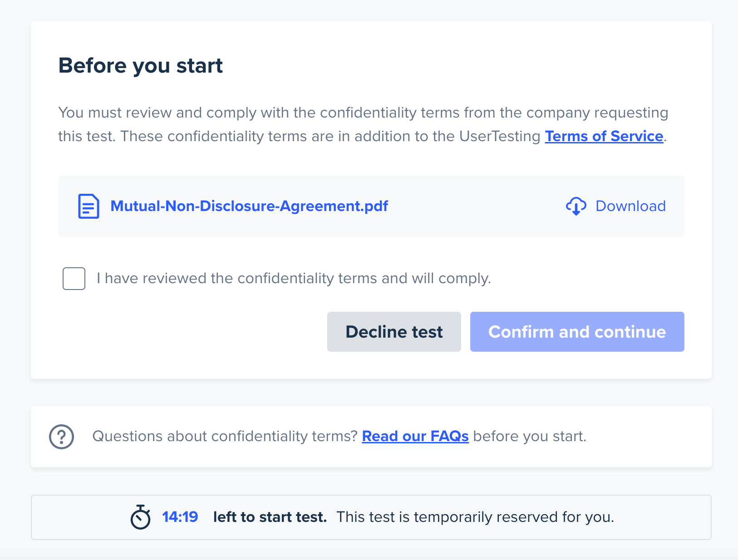Viewport: 738px width, 560px height.
Task: Click the PDF document file icon
Action: coord(89,206)
